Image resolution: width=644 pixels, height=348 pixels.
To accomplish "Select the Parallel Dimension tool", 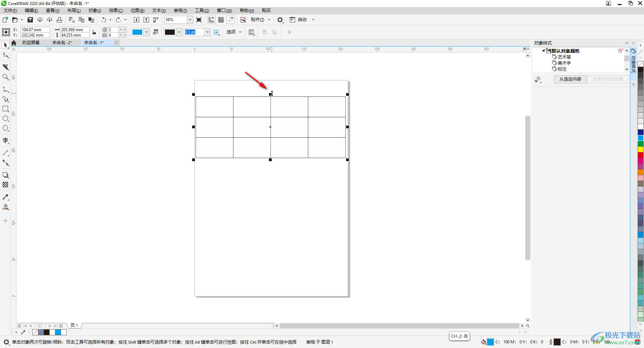I will pos(5,153).
